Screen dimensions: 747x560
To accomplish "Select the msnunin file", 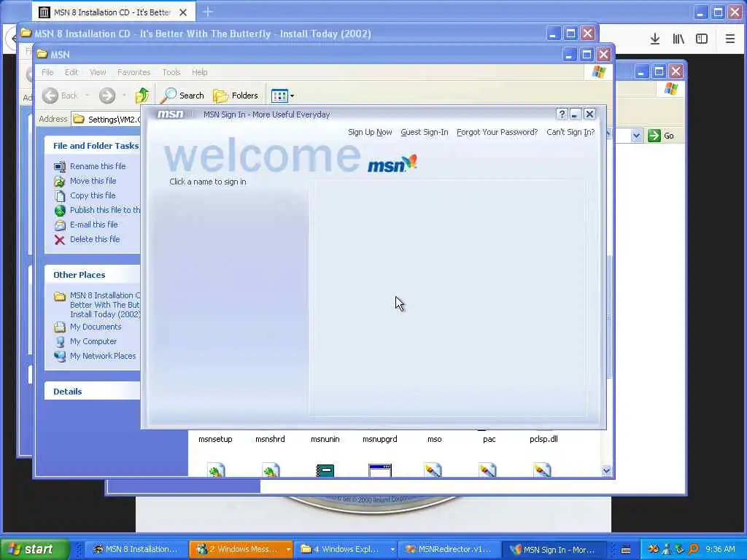I will coord(325,439).
